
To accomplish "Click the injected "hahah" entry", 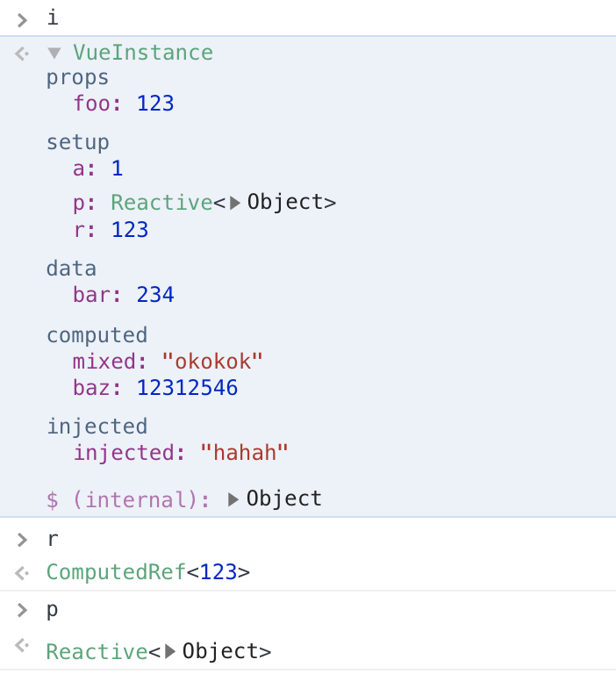I will [181, 453].
